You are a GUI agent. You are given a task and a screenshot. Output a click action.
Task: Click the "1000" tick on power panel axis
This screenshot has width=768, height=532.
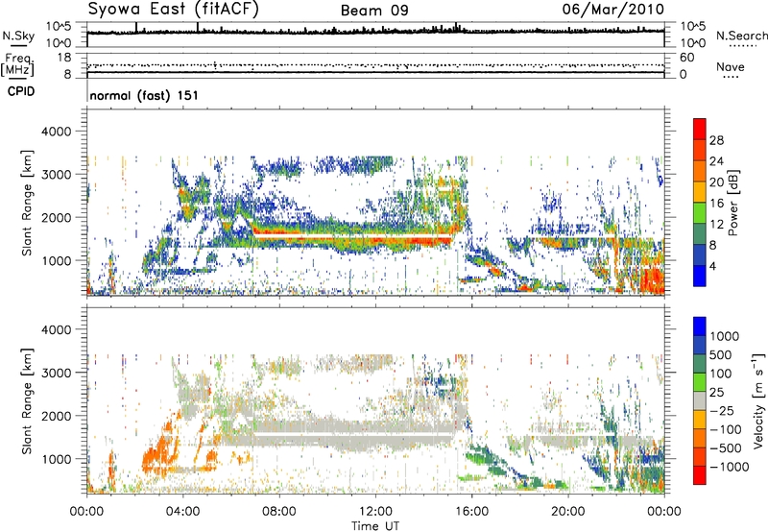[56, 260]
